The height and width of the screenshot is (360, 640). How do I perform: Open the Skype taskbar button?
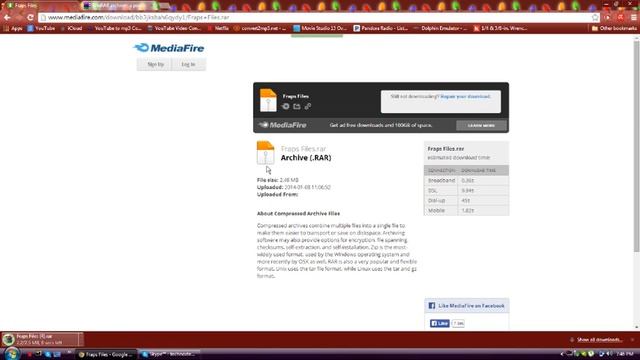click(168, 354)
